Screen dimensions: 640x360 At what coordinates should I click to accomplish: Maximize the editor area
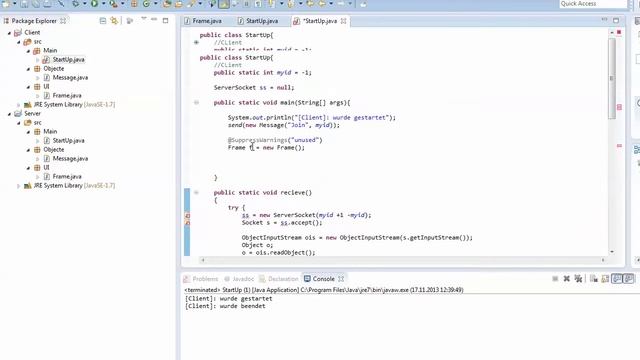point(616,20)
